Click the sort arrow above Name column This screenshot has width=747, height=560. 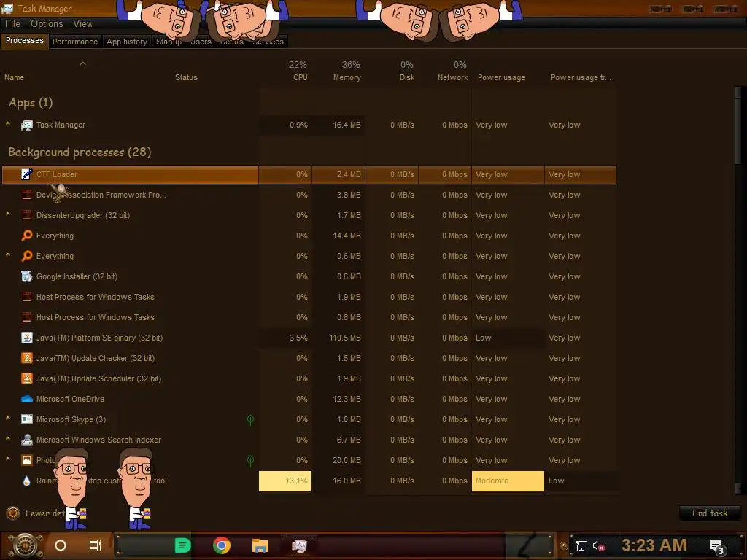click(83, 63)
